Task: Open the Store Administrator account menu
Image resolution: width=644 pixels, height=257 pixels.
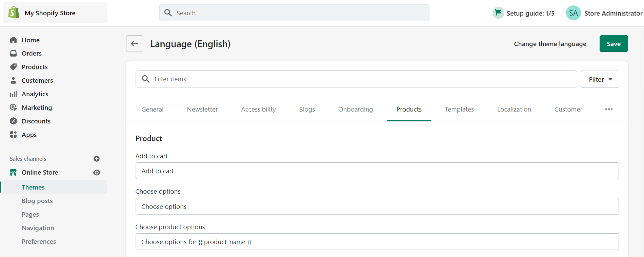Action: pyautogui.click(x=604, y=13)
